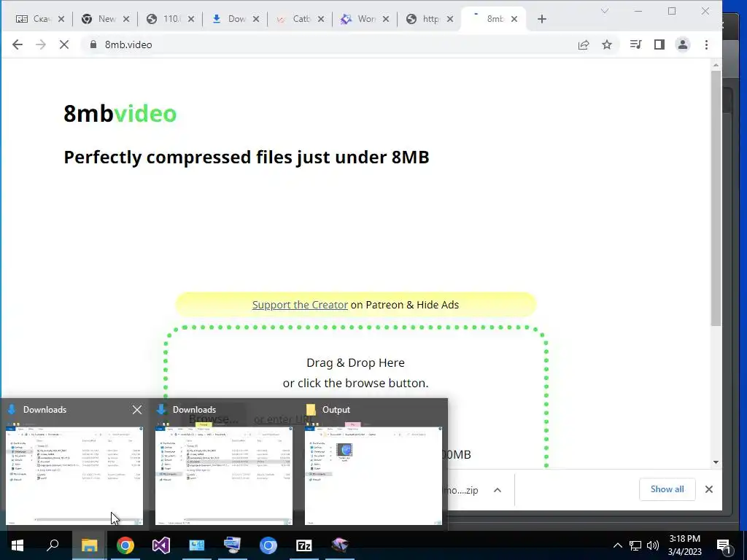Image resolution: width=747 pixels, height=560 pixels.
Task: Open the Chromium icon in the taskbar
Action: pos(268,545)
